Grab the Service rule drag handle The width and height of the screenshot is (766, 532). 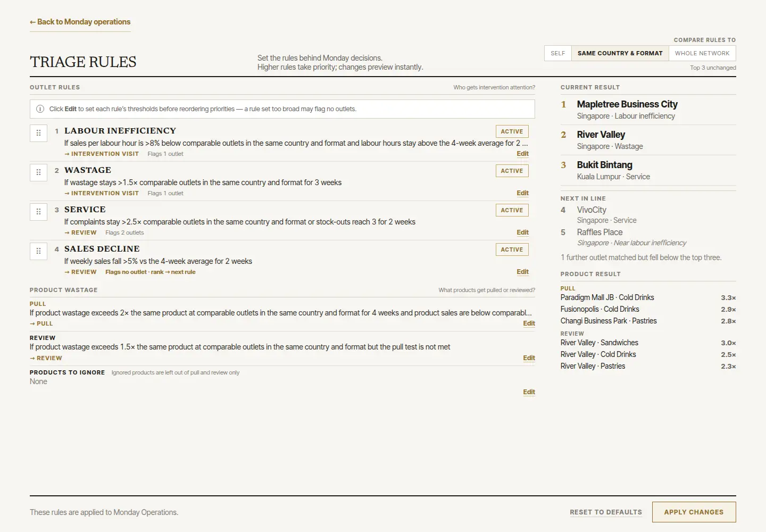38,212
